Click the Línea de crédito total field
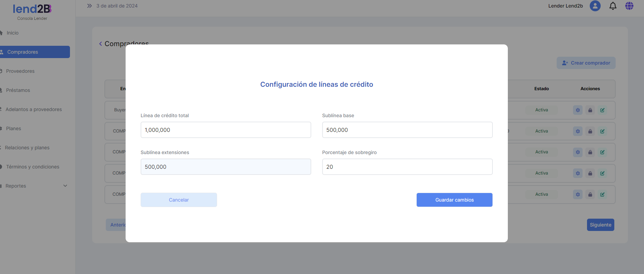Image resolution: width=644 pixels, height=274 pixels. [x=226, y=130]
